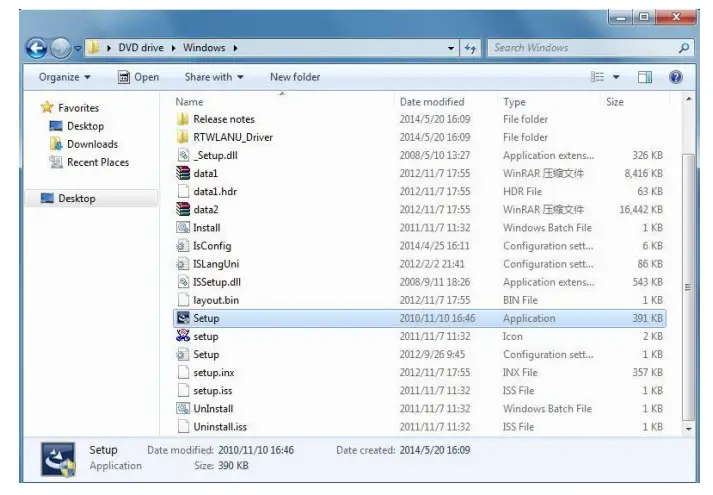713x495 pixels.
Task: Select the Setup application icon
Action: (x=183, y=318)
